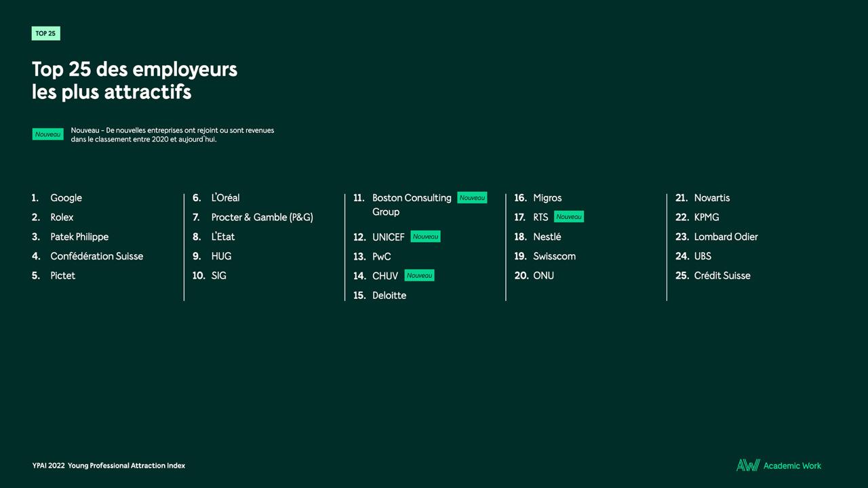868x488 pixels.
Task: Click the Nouveau badge beside UNICEF
Action: tap(425, 237)
